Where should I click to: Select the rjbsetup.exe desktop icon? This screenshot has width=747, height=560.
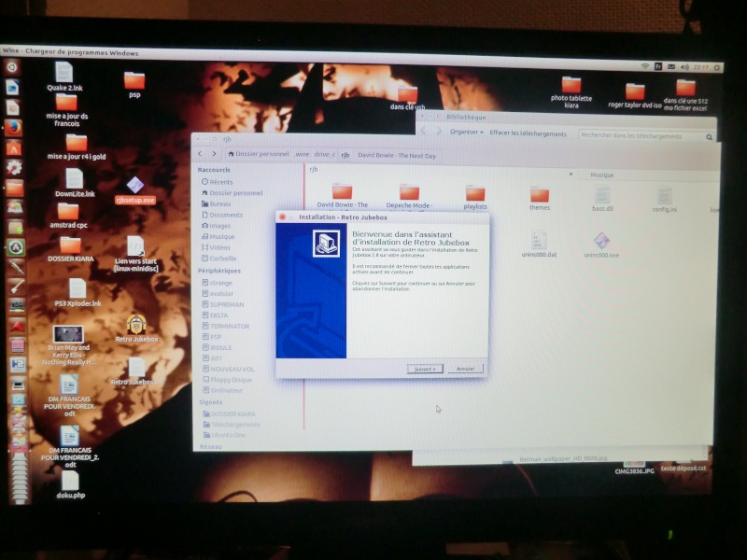pos(135,190)
